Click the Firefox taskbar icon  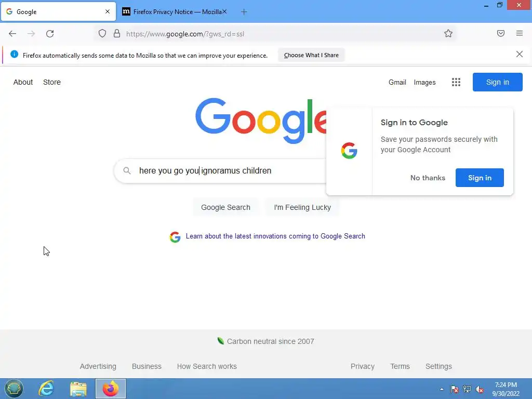[x=111, y=389]
